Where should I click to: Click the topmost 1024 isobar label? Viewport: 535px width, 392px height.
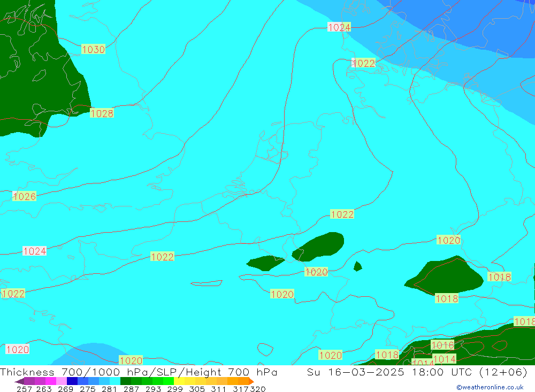339,27
